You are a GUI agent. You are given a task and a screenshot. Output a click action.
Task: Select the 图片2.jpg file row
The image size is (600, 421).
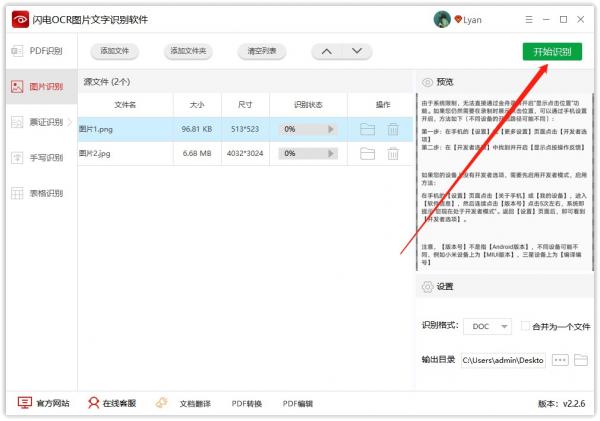[246, 153]
